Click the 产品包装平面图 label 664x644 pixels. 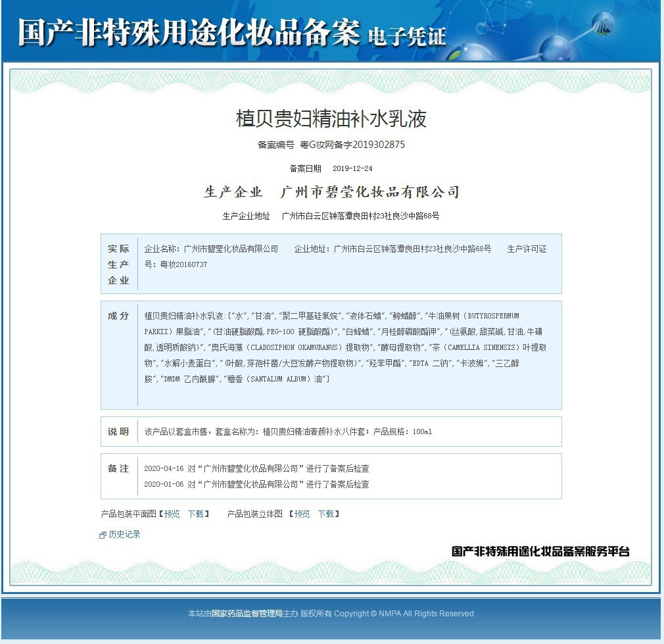(x=129, y=514)
